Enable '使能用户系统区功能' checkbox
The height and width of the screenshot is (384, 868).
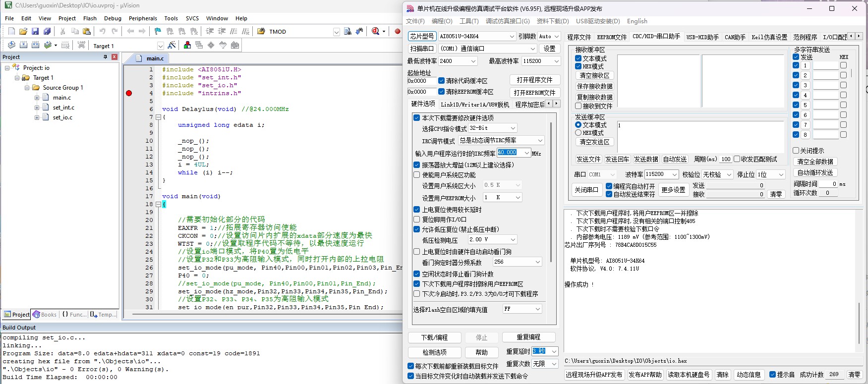[417, 175]
